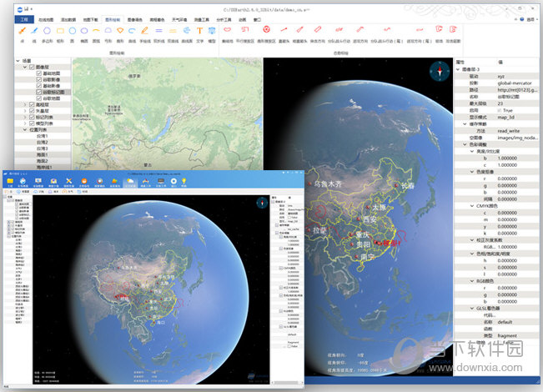Select the polygon (多边形) drawing tool
543x392 pixels.
click(48, 31)
